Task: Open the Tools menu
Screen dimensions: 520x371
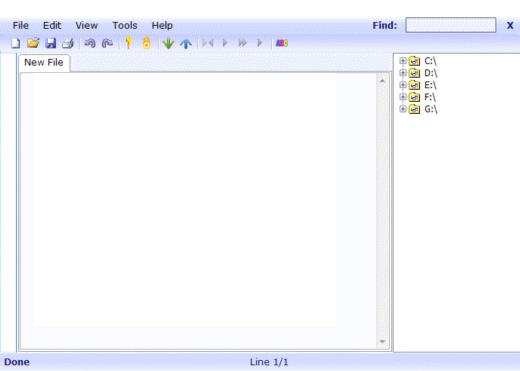Action: [125, 25]
